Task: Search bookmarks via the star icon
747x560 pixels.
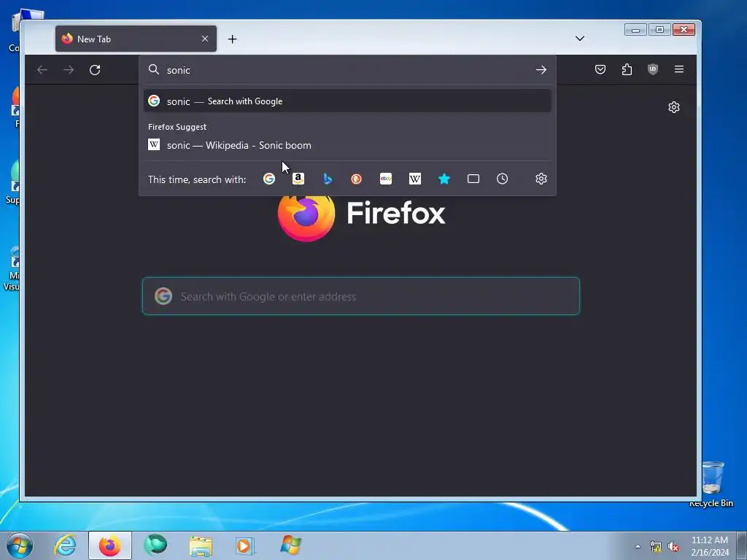Action: (x=444, y=179)
